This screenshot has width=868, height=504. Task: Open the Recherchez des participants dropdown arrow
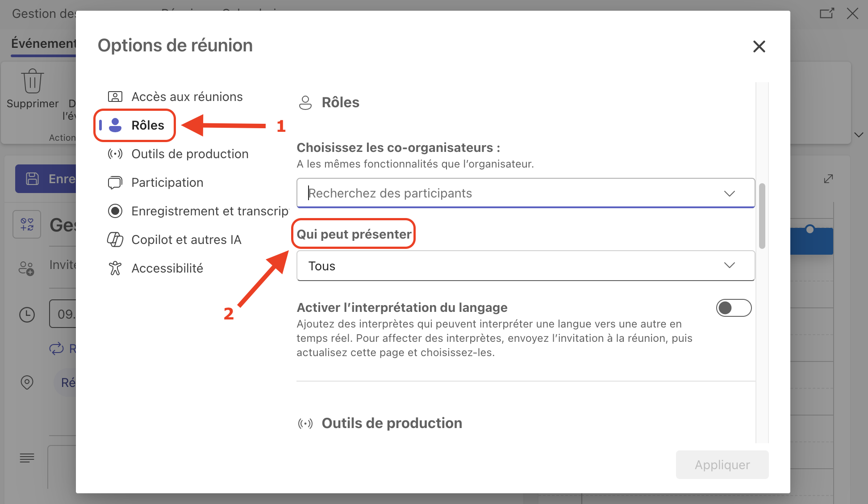(729, 193)
